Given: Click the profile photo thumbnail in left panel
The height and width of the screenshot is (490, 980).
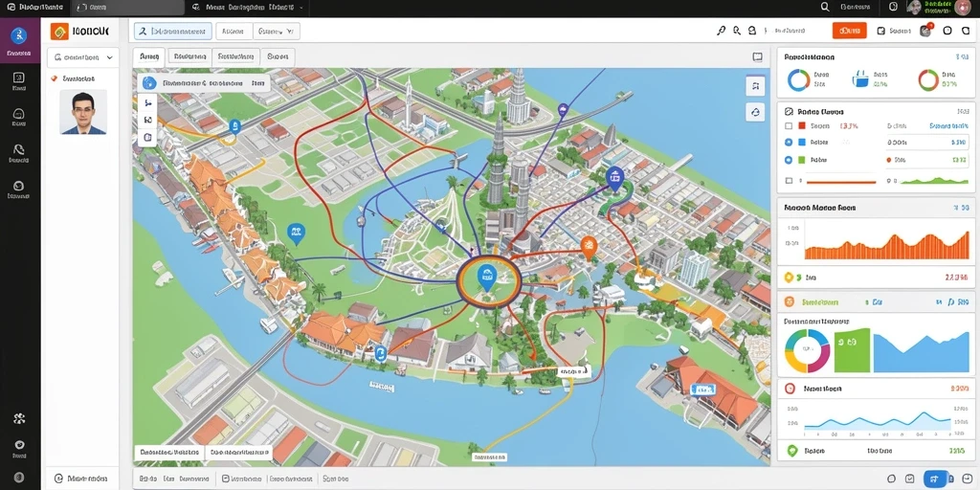Looking at the screenshot, I should click(x=83, y=112).
